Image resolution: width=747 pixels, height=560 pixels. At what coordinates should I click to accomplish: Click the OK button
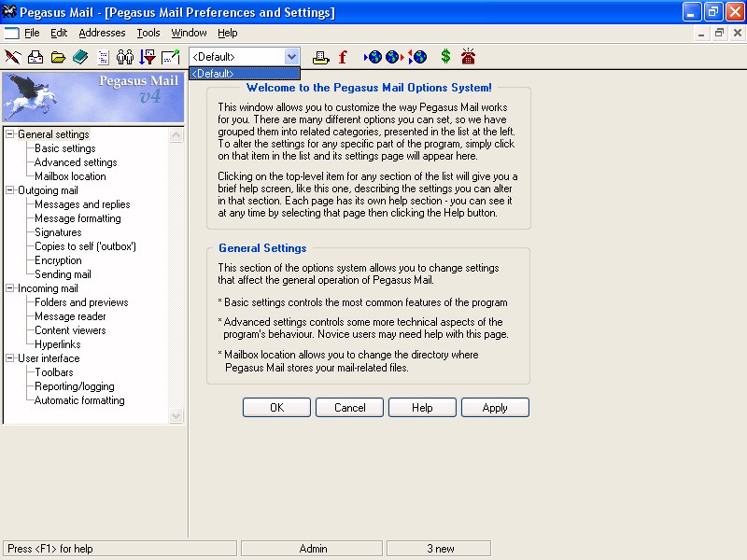click(276, 408)
